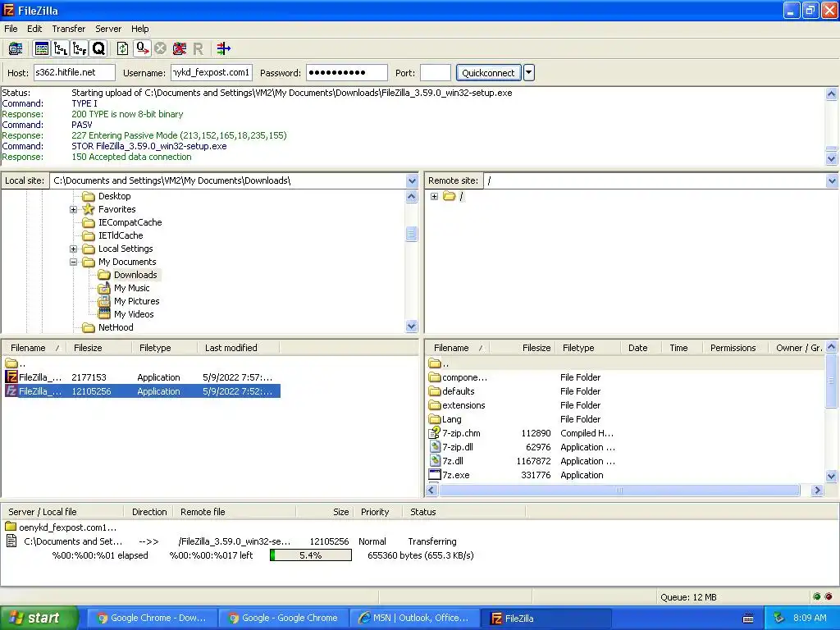Disconnect from the current server
The height and width of the screenshot is (630, 840).
[x=180, y=48]
